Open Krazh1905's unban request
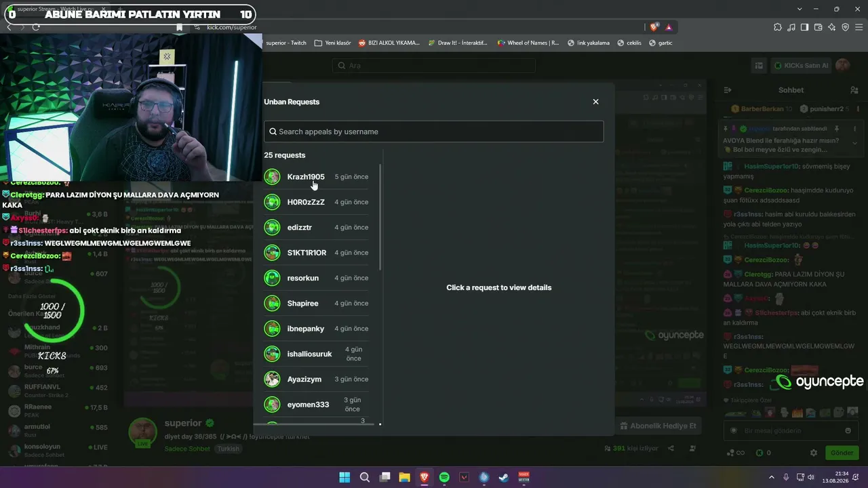The height and width of the screenshot is (488, 868). pos(317,177)
